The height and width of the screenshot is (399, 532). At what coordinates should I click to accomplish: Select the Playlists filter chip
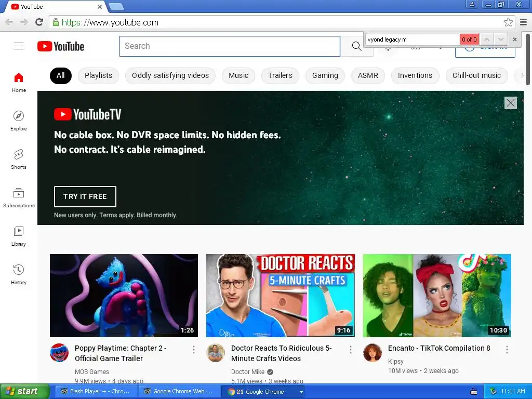tap(98, 75)
